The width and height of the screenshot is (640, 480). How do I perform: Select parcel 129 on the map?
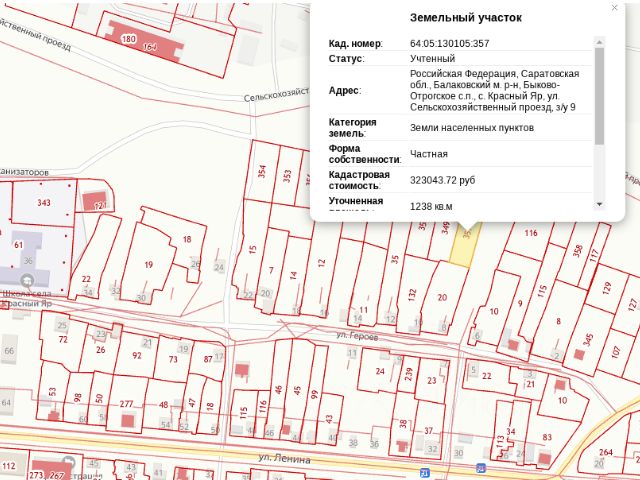click(x=607, y=288)
